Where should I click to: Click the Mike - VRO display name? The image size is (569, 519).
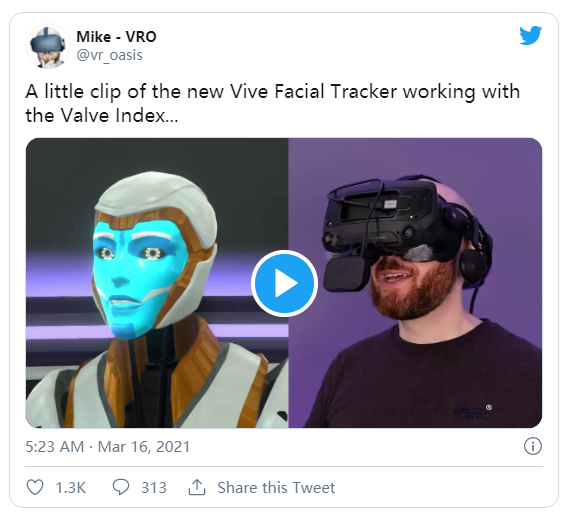116,37
